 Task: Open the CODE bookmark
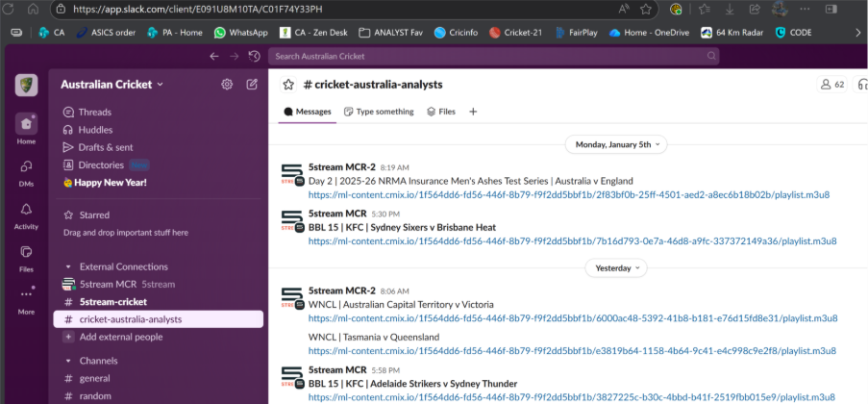[x=793, y=33]
